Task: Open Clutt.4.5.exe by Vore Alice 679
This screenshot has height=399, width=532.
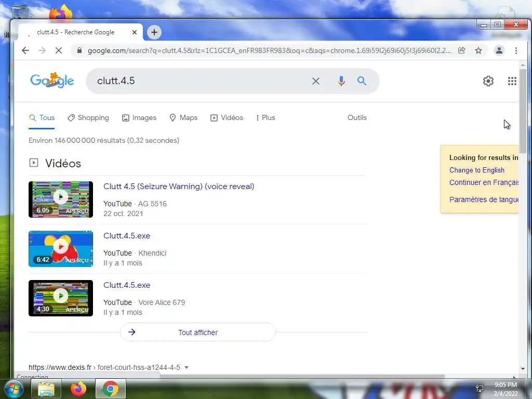Action: (127, 285)
